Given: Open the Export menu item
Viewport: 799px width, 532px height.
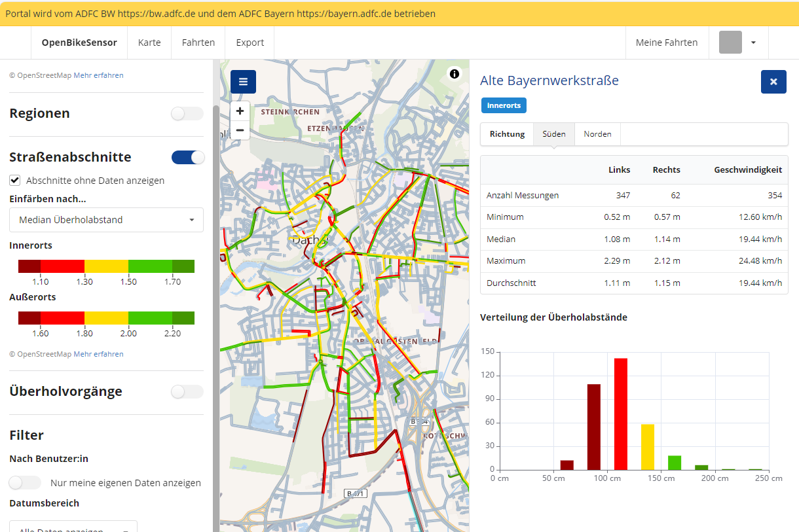Looking at the screenshot, I should tap(250, 43).
